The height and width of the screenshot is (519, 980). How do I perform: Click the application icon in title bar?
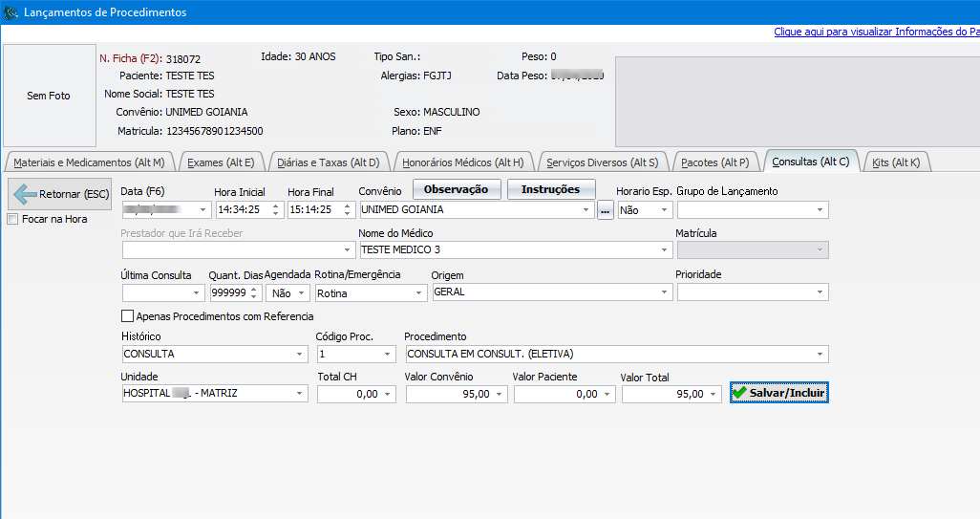pos(11,12)
